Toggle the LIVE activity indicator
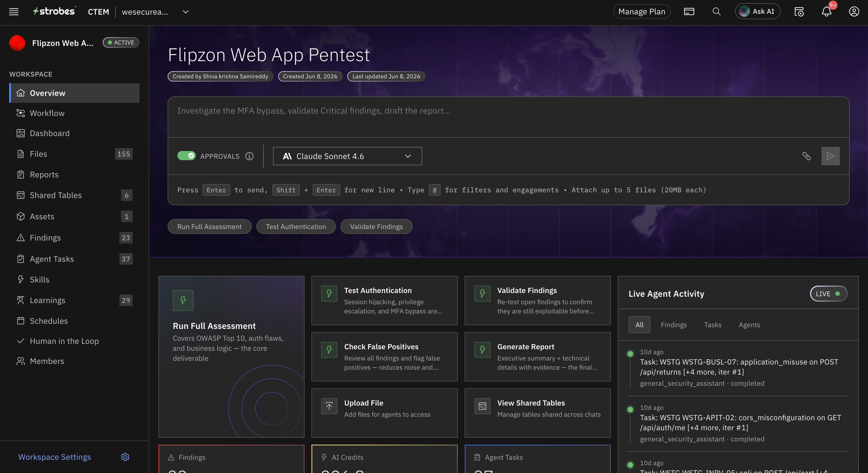868x473 pixels. pyautogui.click(x=829, y=294)
